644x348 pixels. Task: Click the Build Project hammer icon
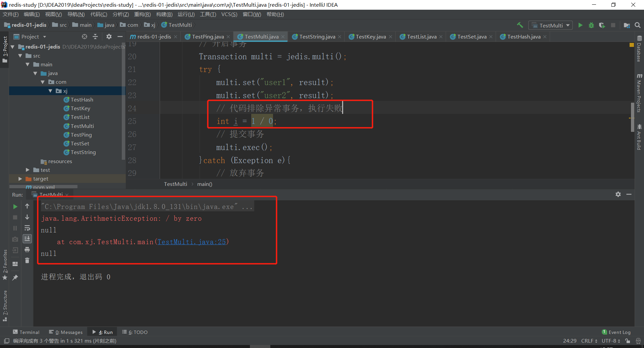[520, 25]
